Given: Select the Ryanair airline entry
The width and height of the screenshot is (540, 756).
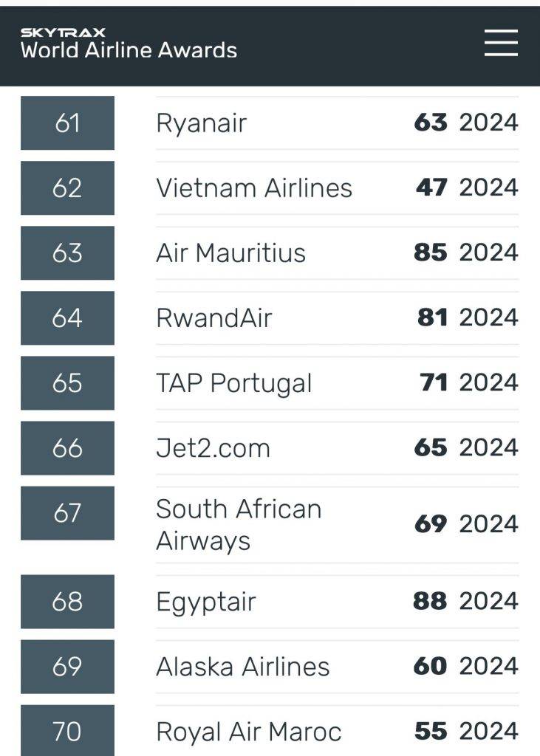Looking at the screenshot, I should pyautogui.click(x=201, y=123).
